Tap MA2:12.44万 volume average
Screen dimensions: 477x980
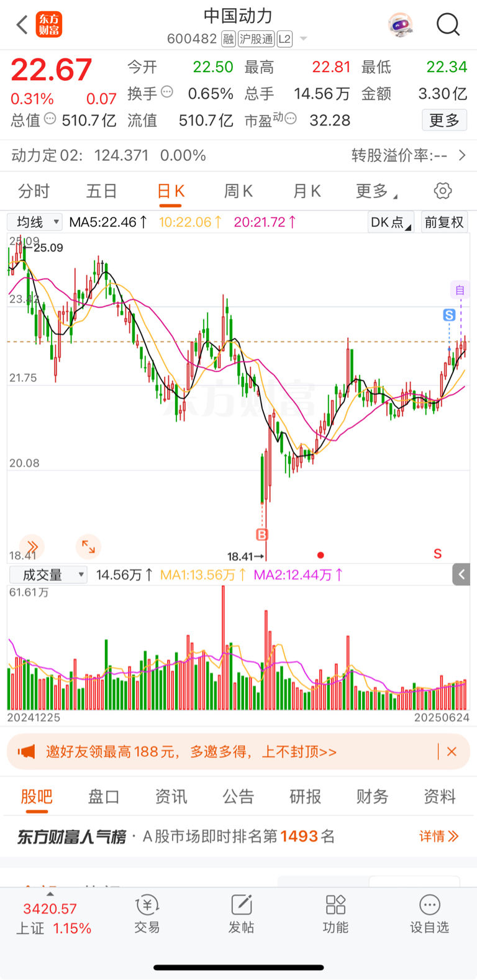point(298,575)
